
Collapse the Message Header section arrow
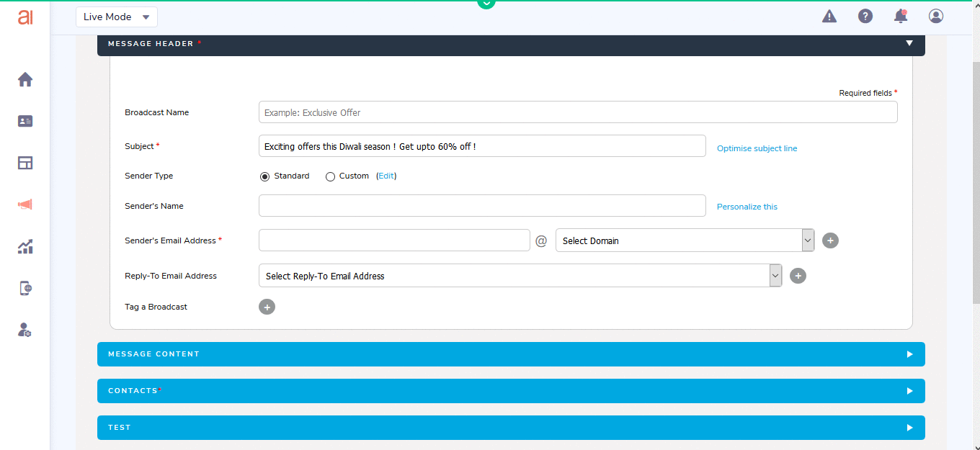coord(909,43)
